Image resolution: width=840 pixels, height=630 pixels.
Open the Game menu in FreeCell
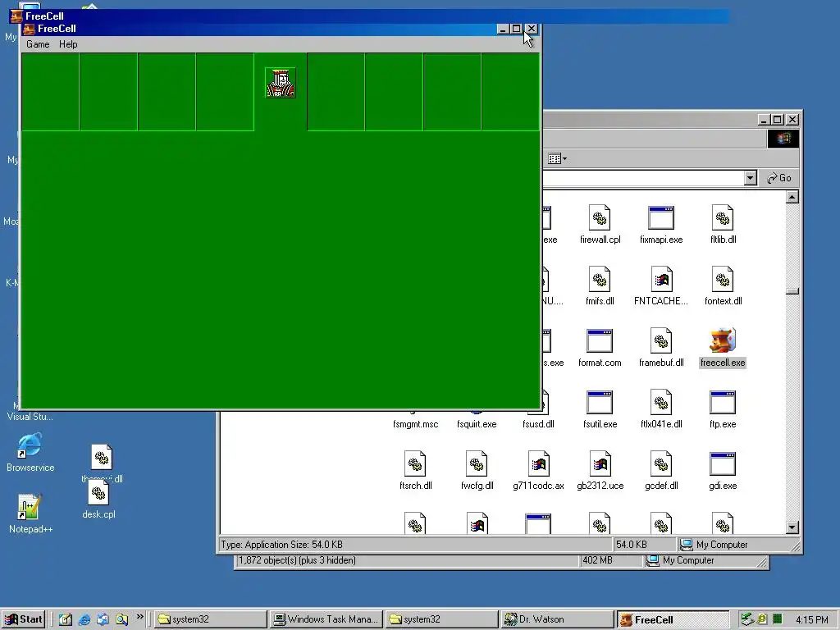click(38, 44)
